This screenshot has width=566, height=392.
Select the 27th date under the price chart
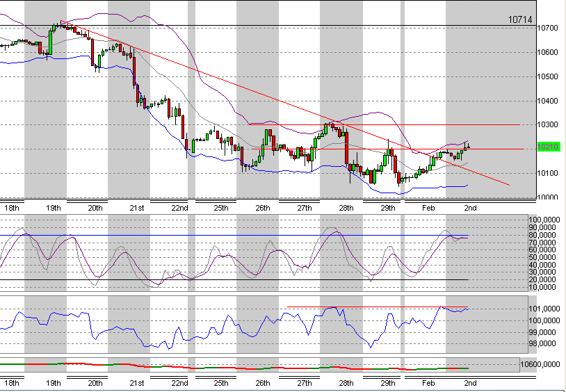click(x=305, y=209)
